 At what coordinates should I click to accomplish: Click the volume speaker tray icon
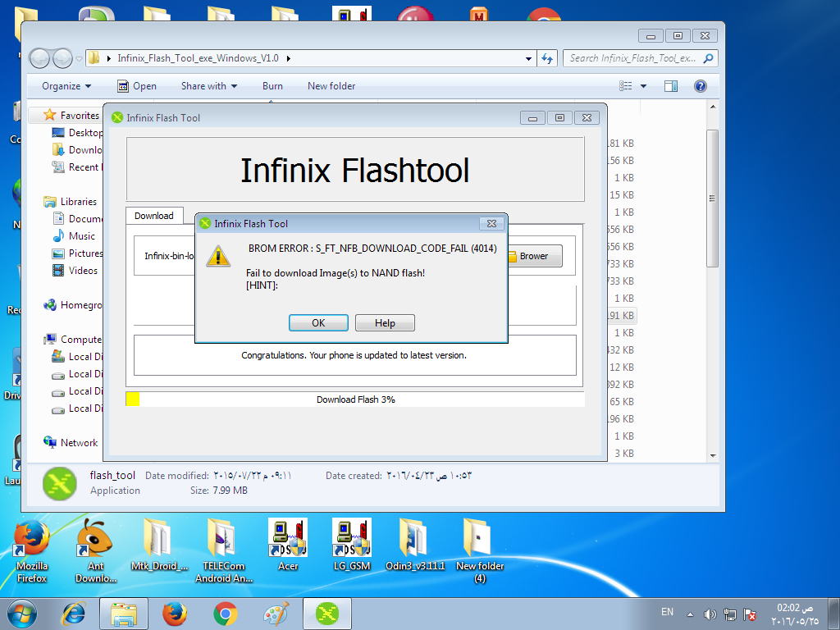tap(710, 614)
